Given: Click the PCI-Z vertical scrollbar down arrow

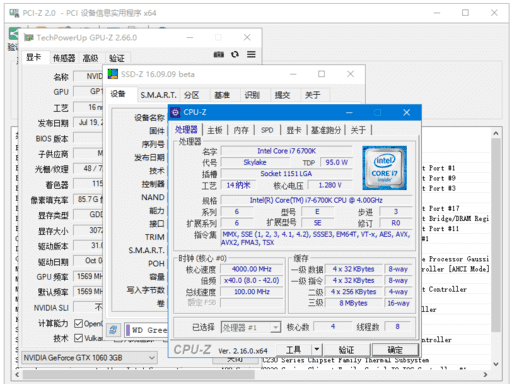Looking at the screenshot, I should tap(496, 364).
